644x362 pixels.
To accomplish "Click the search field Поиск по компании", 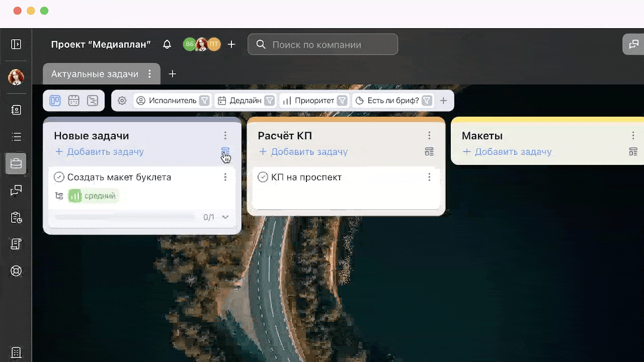I will tap(323, 44).
